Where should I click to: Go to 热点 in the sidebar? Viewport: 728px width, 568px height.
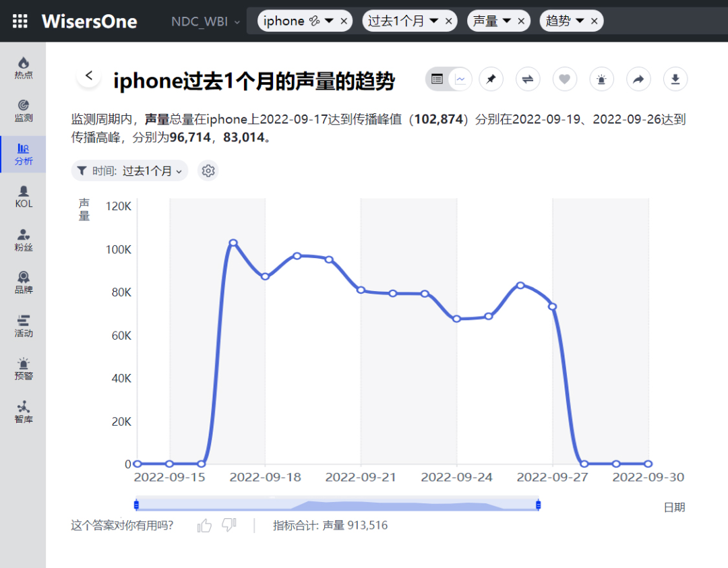(23, 68)
